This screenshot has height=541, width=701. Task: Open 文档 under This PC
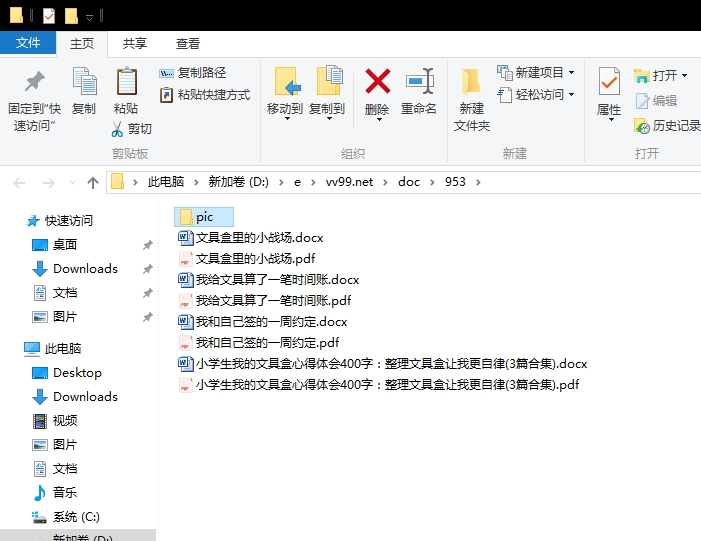[x=55, y=469]
